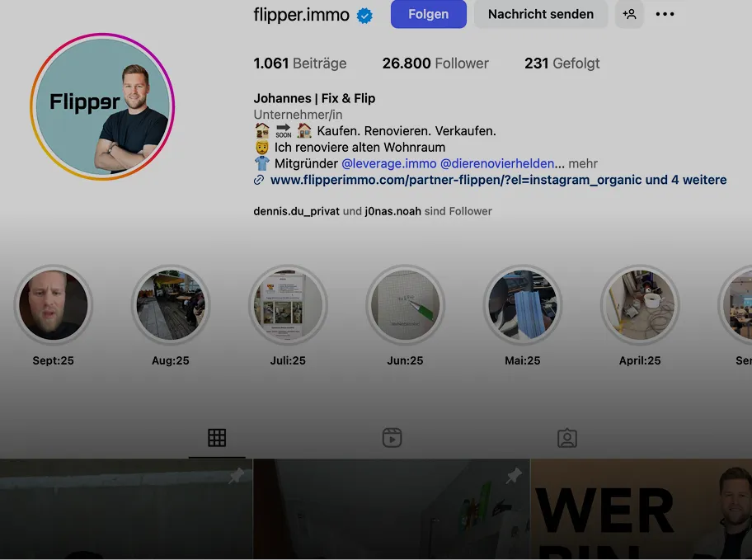Open the Flipper profile picture story
Viewport: 752px width, 560px height.
tap(102, 106)
